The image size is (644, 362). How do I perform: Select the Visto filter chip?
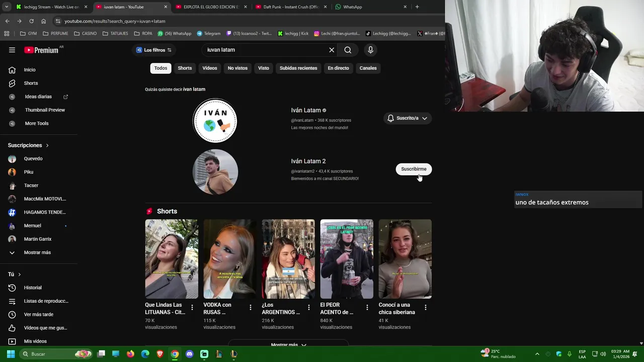coord(264,68)
